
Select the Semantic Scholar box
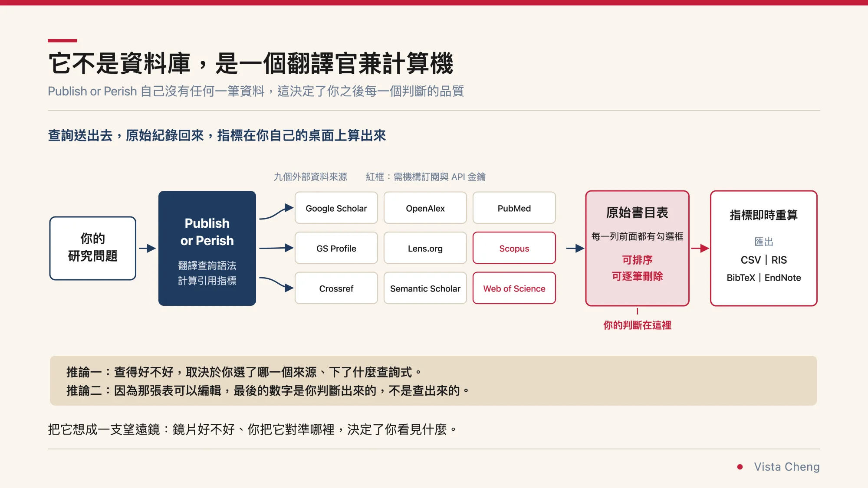pos(425,288)
